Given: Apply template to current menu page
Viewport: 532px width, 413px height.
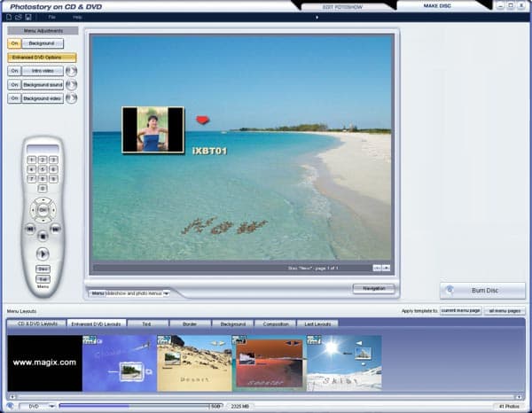Looking at the screenshot, I should click(461, 310).
